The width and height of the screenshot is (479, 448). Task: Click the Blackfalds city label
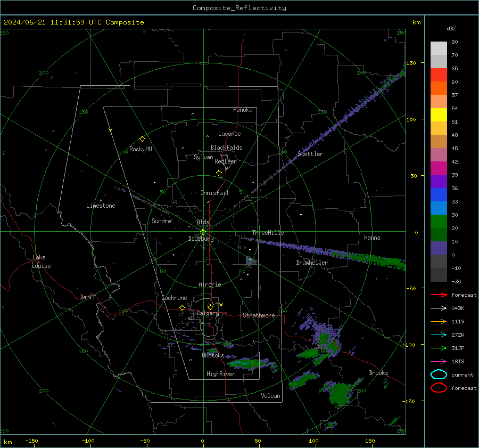pyautogui.click(x=226, y=148)
